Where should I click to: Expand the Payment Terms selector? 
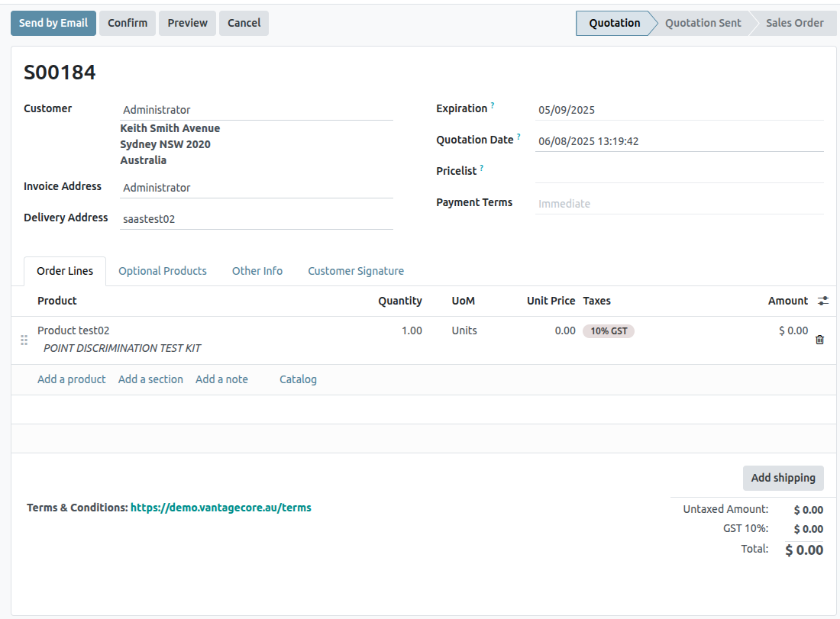coord(678,204)
